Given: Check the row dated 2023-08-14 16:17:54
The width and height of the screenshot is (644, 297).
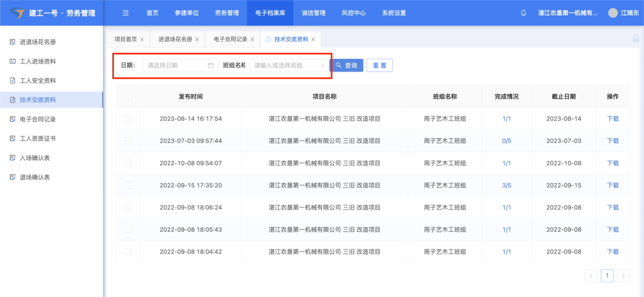Looking at the screenshot, I should pyautogui.click(x=128, y=118).
